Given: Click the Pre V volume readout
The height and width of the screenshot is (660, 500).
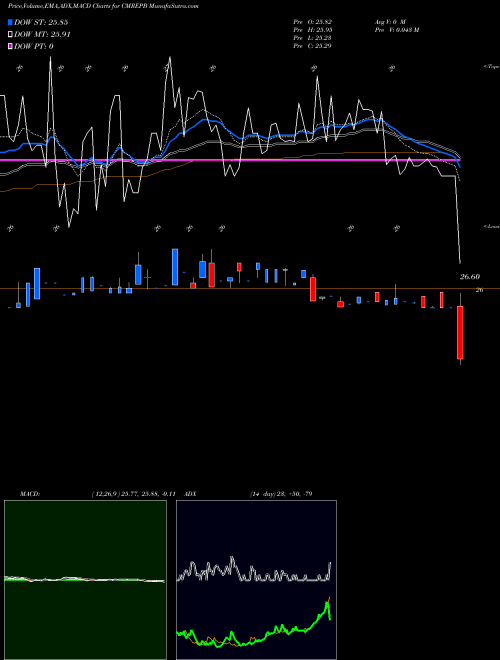Looking at the screenshot, I should click(x=396, y=30).
